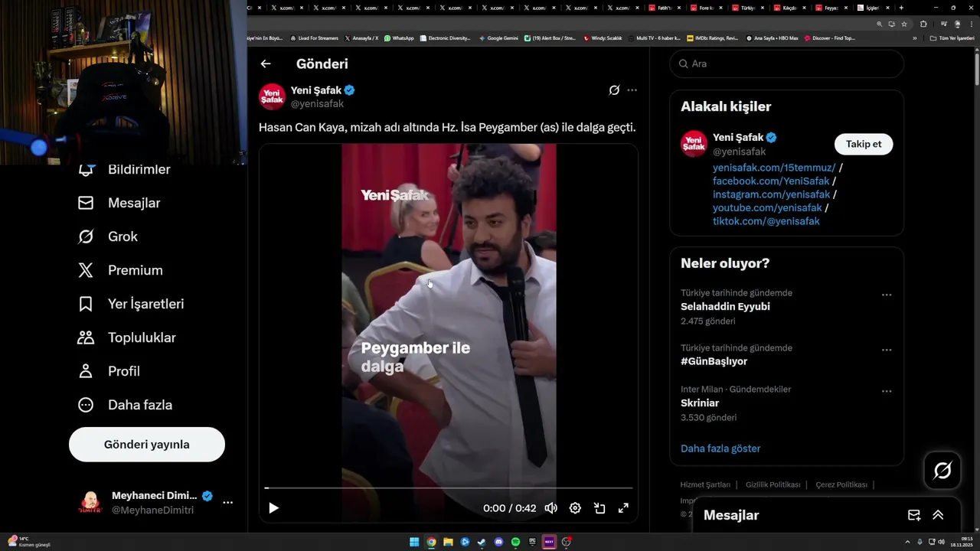Click Meyhaneci Dimitri account avatar
This screenshot has height=551, width=980.
(x=90, y=503)
